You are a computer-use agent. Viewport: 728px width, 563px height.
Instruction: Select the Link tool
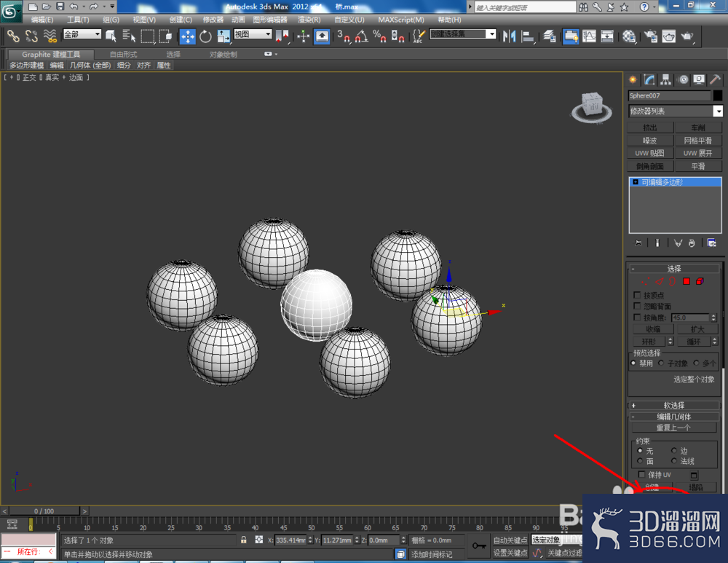coord(13,36)
